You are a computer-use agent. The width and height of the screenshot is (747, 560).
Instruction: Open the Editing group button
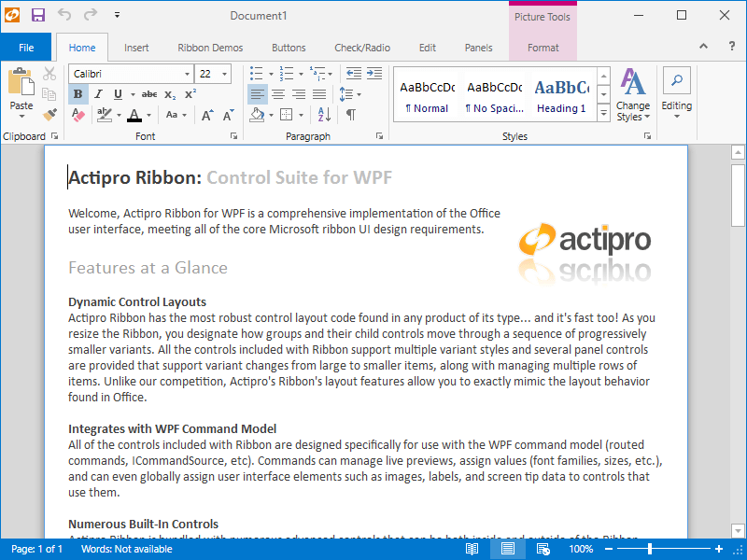click(676, 93)
